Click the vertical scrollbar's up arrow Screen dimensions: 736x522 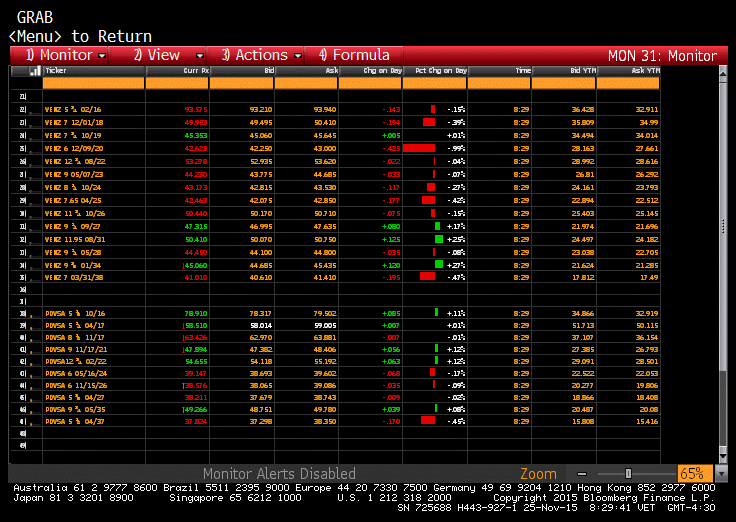(723, 73)
